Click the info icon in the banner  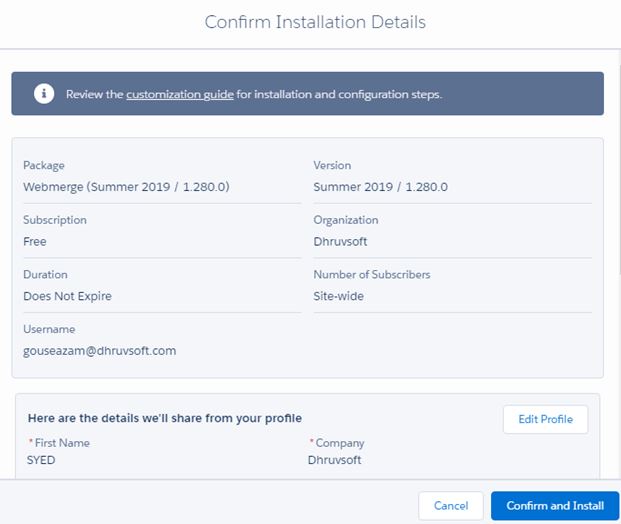pyautogui.click(x=44, y=94)
